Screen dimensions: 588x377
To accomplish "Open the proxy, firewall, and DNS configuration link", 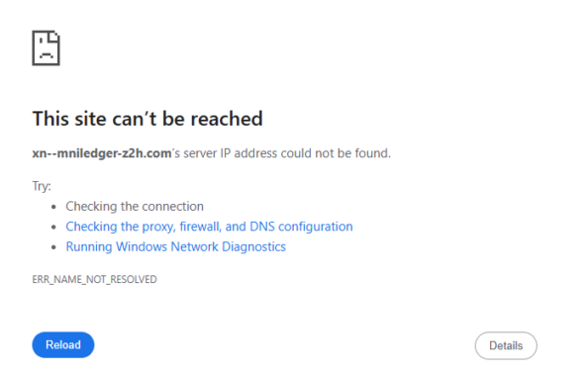I will (209, 227).
